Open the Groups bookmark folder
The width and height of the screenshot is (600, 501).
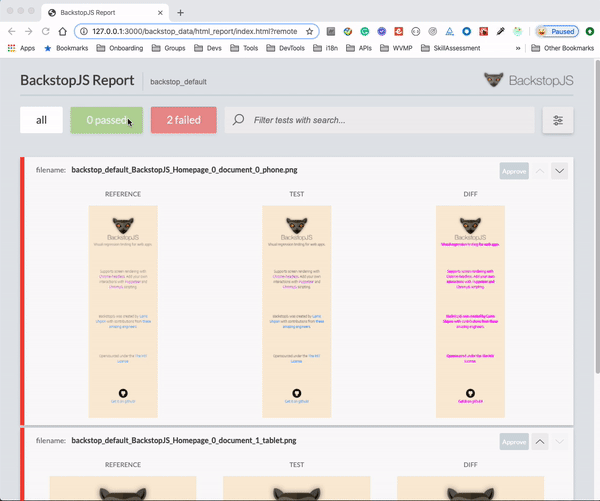[168, 48]
